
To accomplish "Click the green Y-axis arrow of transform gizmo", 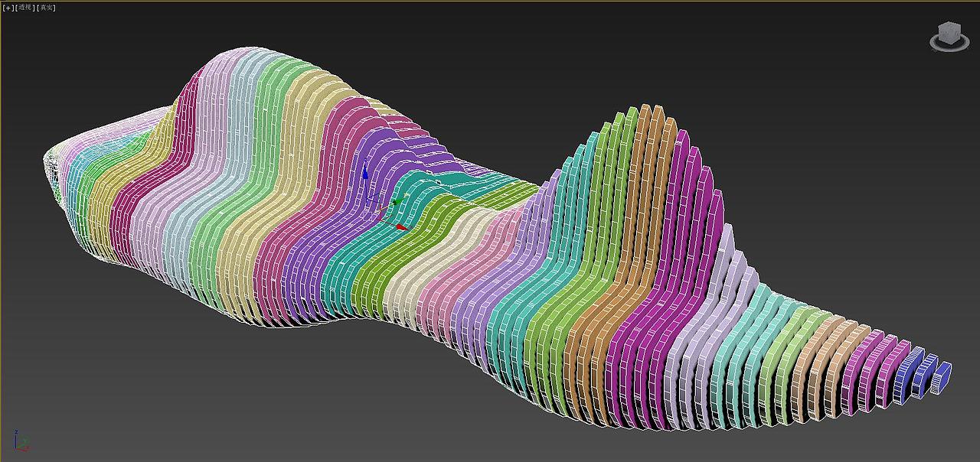I will [x=398, y=201].
